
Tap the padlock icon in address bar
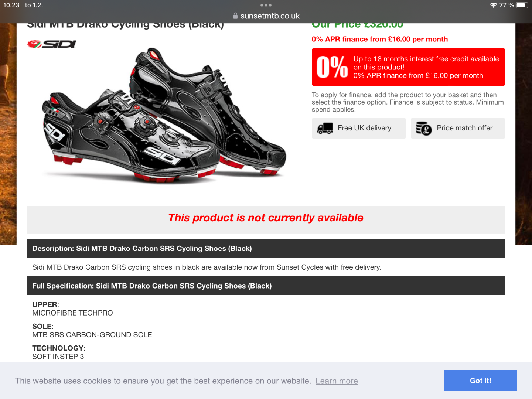235,16
